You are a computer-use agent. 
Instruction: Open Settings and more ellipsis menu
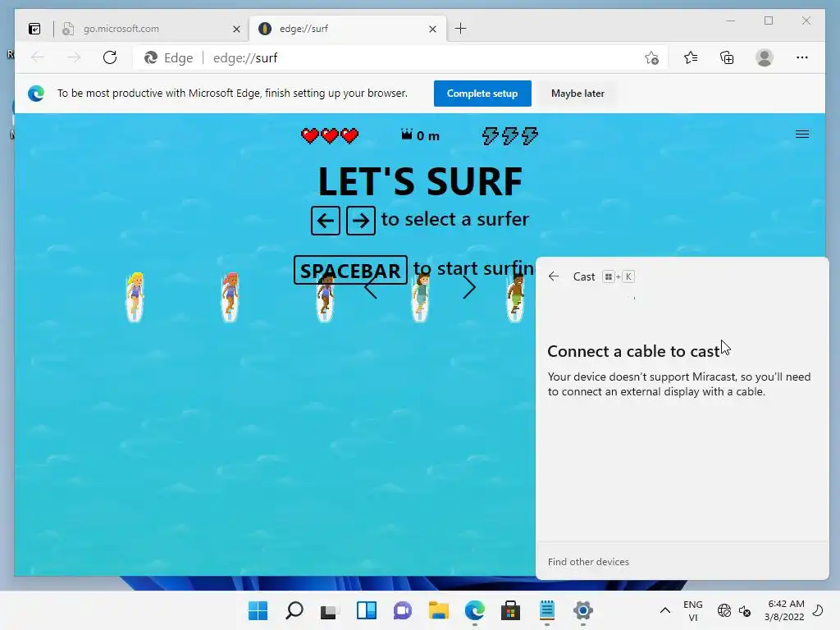[x=802, y=57]
